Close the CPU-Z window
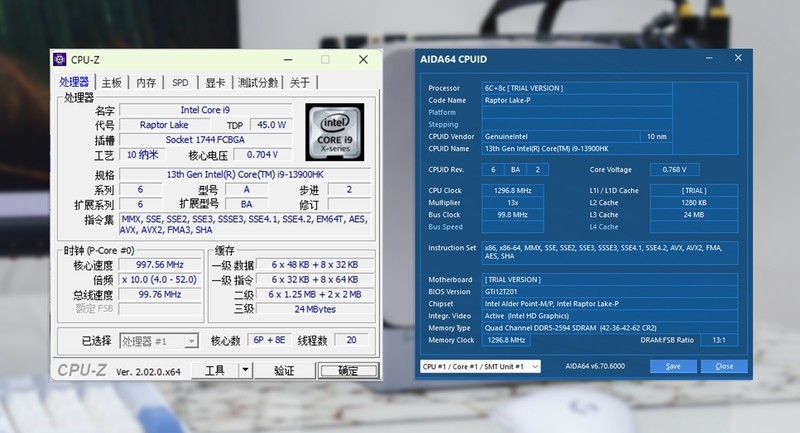Image resolution: width=800 pixels, height=433 pixels. 363,60
